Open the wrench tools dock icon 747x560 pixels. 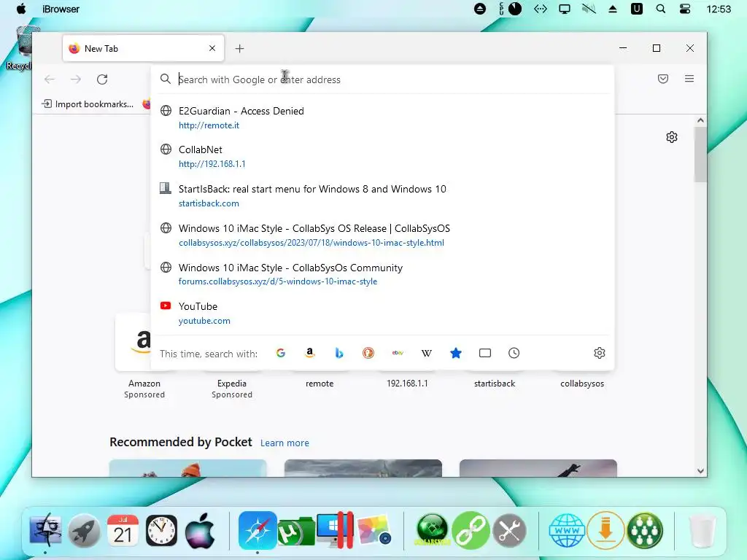pos(510,531)
